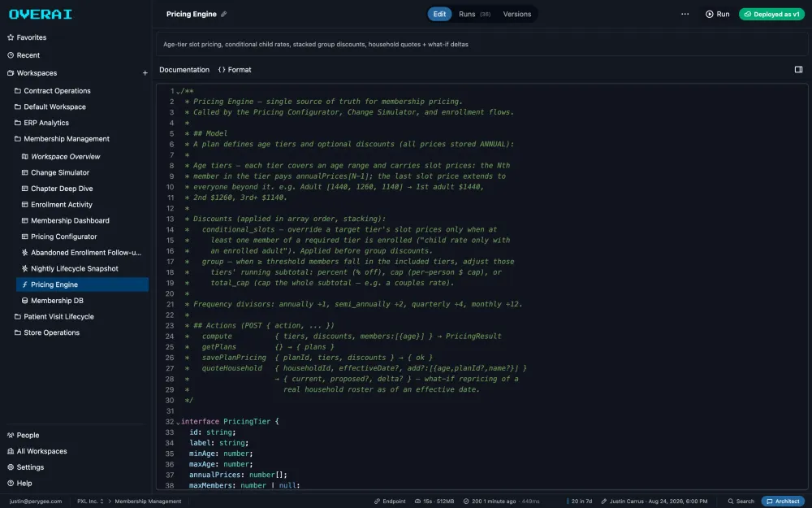This screenshot has height=508, width=812.
Task: Open Membership Dashboard page
Action: tap(70, 221)
